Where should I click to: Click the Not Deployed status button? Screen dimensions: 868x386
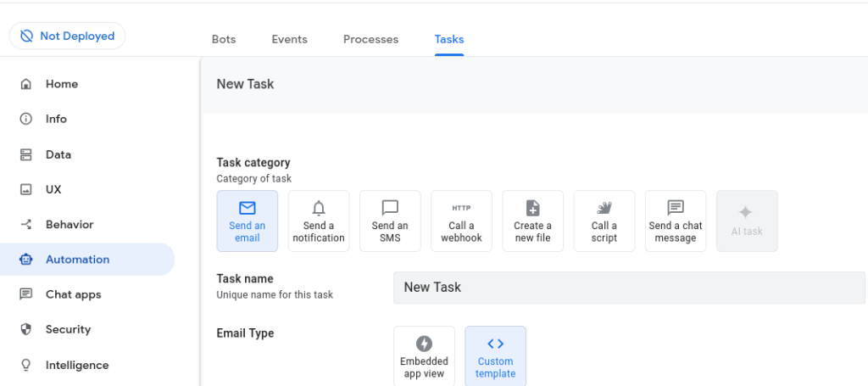click(67, 36)
